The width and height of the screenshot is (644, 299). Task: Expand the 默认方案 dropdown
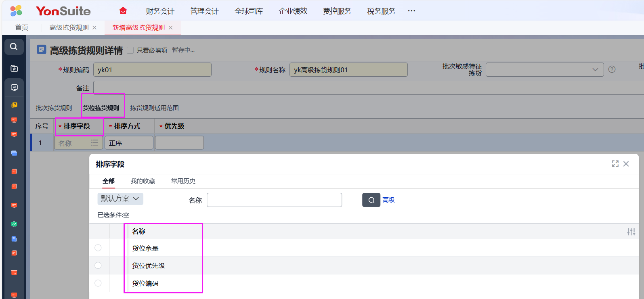[x=120, y=199]
